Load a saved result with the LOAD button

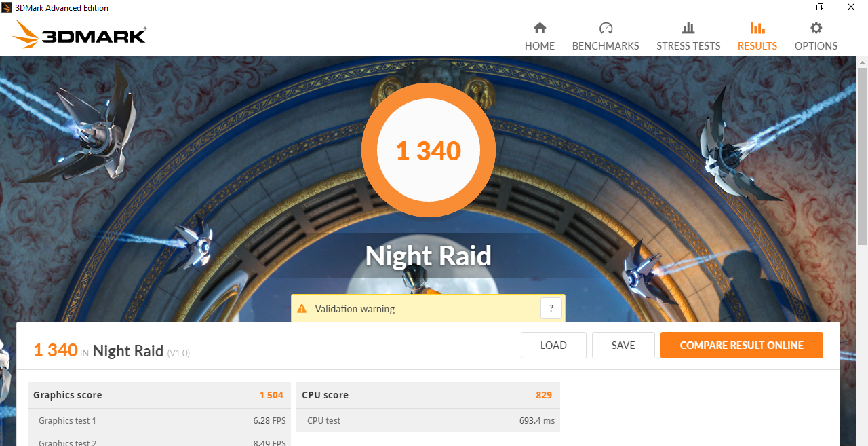pyautogui.click(x=553, y=345)
